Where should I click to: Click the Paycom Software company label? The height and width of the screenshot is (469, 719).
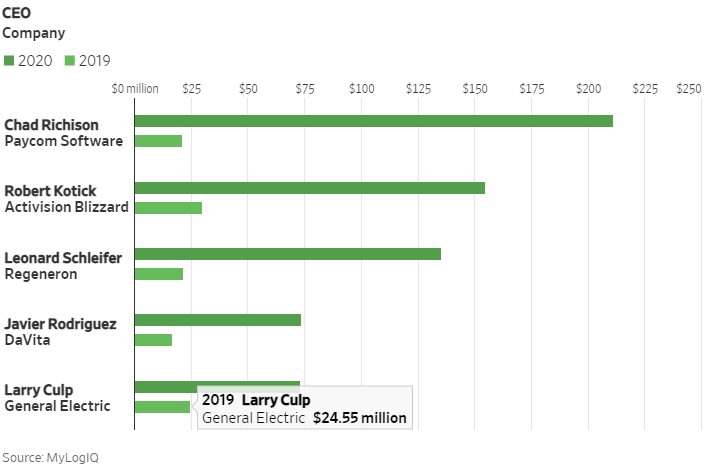tap(64, 141)
